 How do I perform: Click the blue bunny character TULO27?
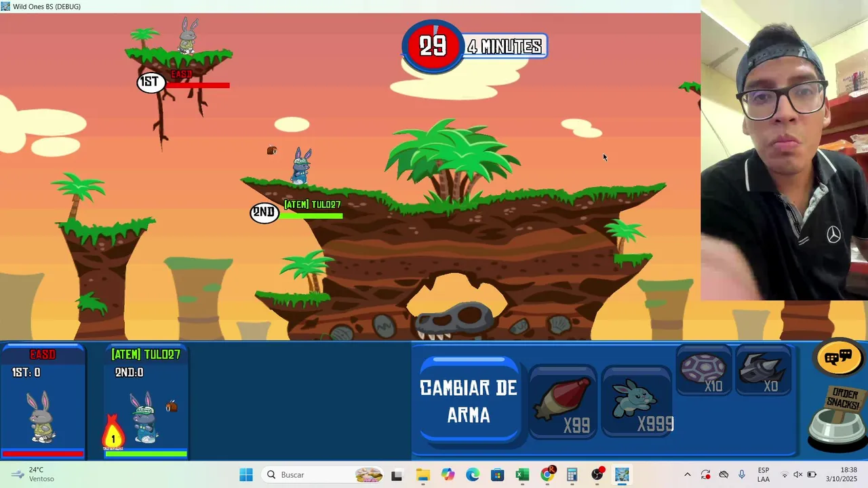pyautogui.click(x=301, y=166)
